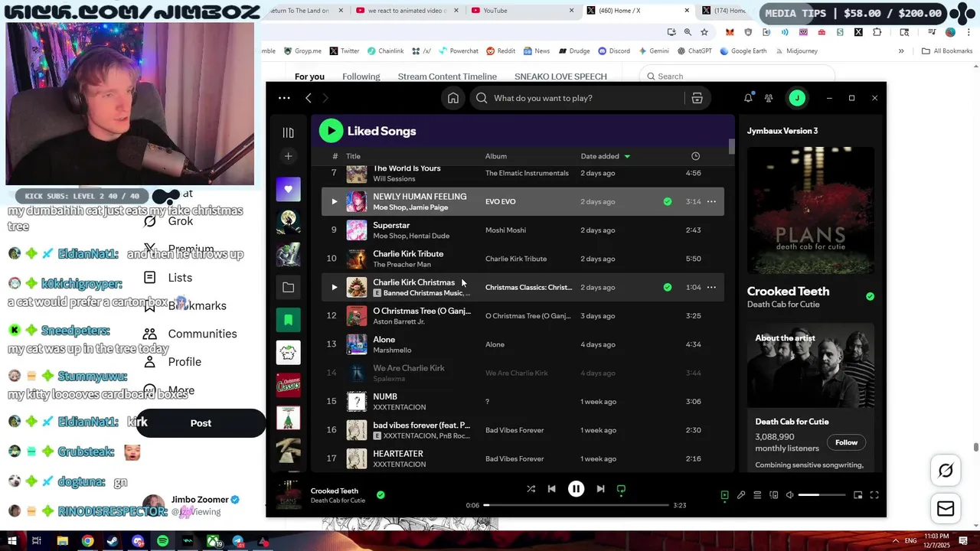Play the Charlie Kirk Christmas track
The width and height of the screenshot is (980, 551).
334,287
